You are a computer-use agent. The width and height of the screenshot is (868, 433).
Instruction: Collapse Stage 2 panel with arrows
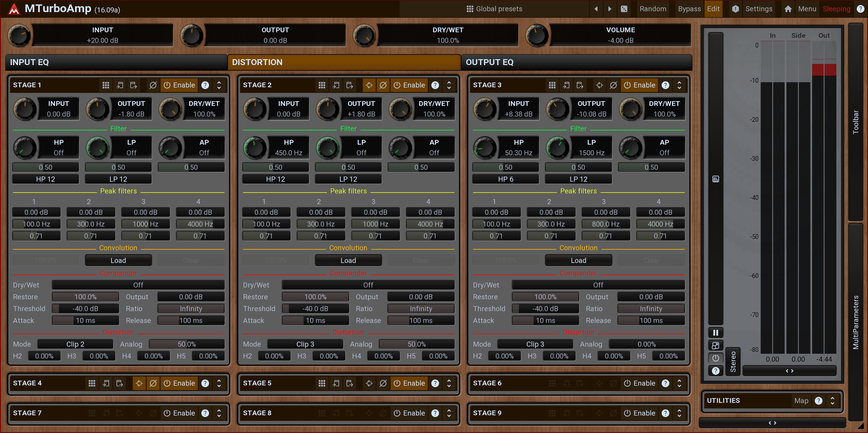[x=449, y=85]
